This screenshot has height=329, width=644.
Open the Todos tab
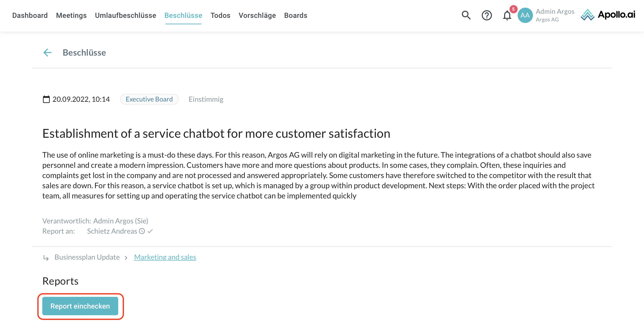click(220, 15)
